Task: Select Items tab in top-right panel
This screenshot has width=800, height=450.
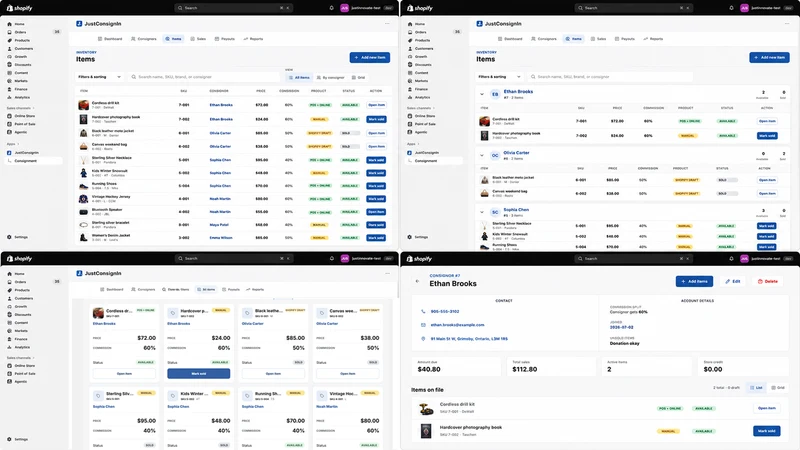Action: click(573, 39)
